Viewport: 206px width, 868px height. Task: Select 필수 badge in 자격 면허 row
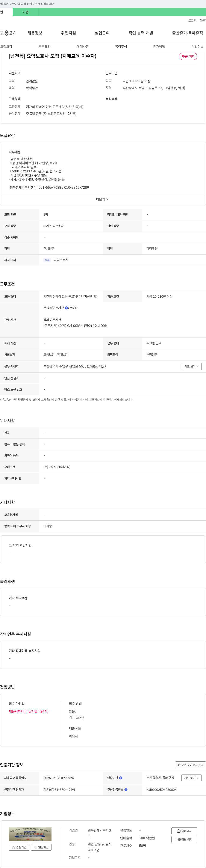tap(47, 260)
